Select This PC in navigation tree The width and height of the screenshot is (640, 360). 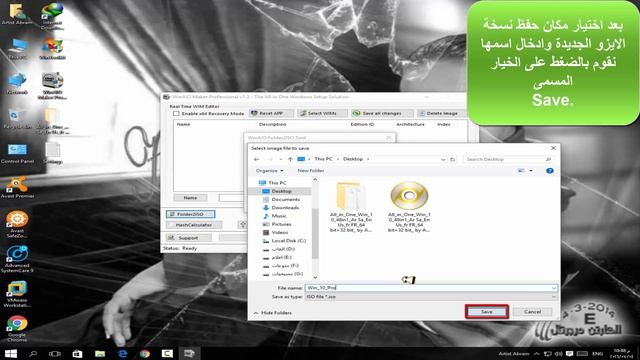coord(277,183)
